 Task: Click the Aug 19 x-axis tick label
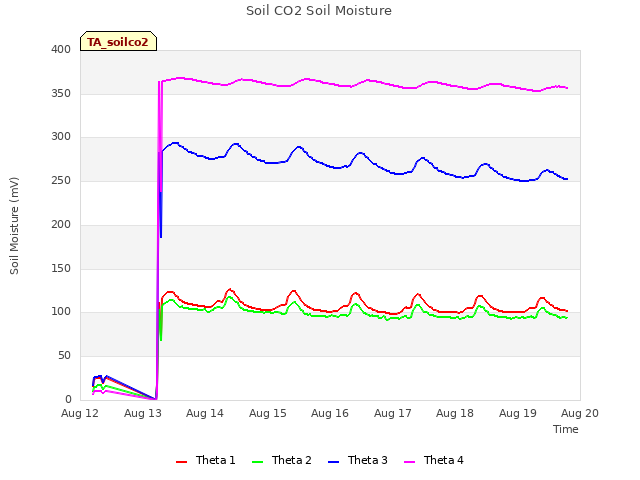pyautogui.click(x=518, y=413)
